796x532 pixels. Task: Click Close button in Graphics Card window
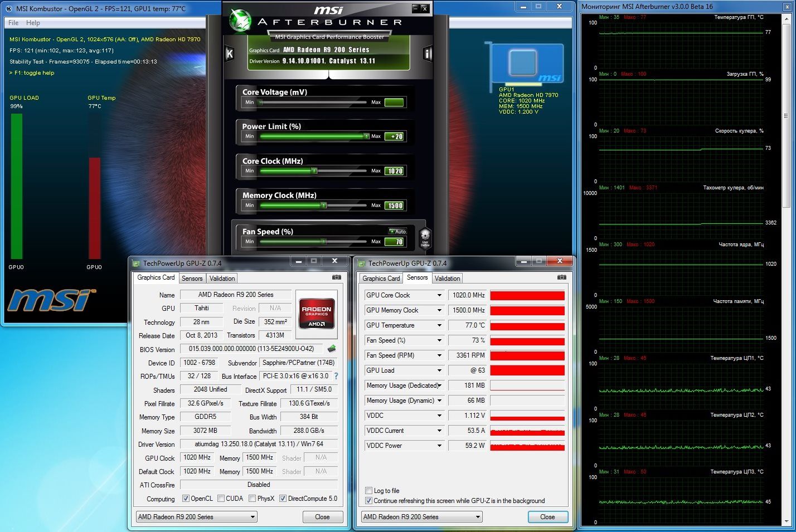click(x=322, y=517)
